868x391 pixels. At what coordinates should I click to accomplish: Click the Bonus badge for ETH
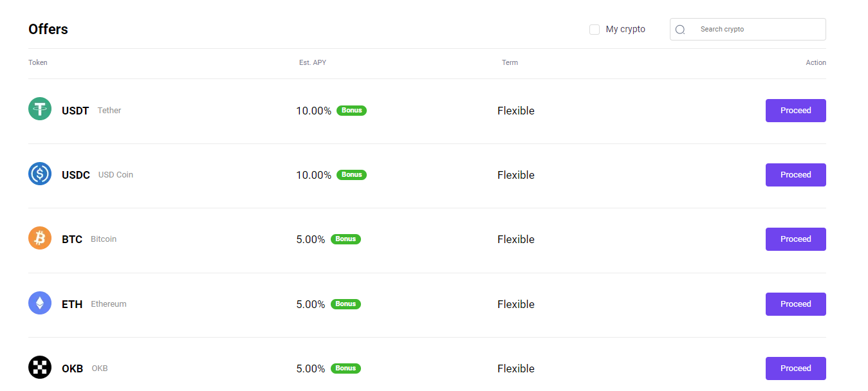click(x=346, y=304)
